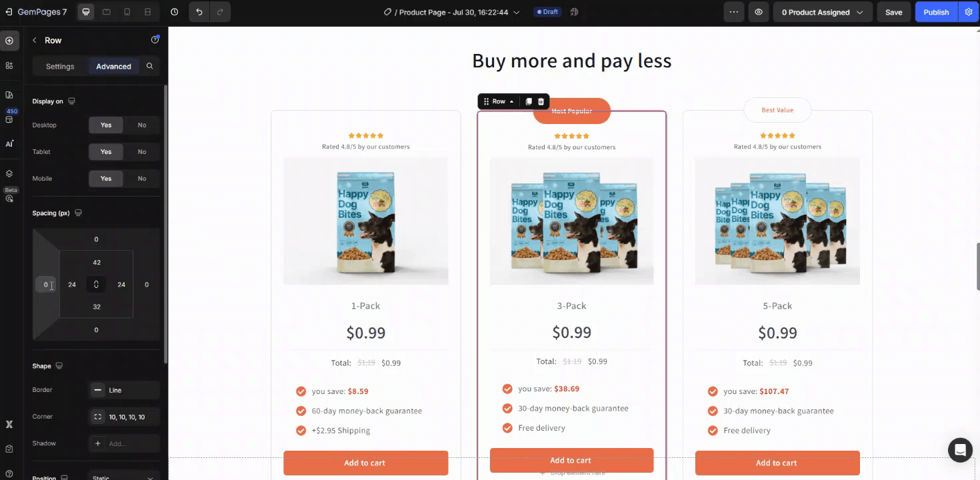Set Desktop display to No

pos(142,125)
